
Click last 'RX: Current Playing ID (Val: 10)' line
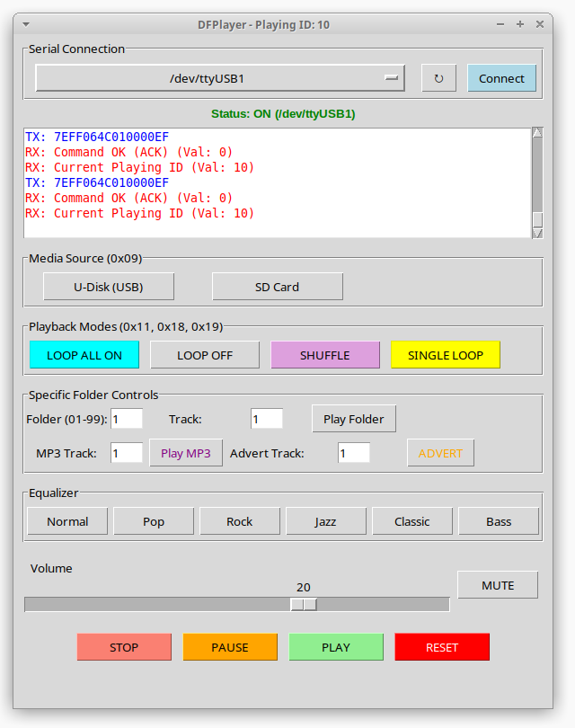pos(139,213)
